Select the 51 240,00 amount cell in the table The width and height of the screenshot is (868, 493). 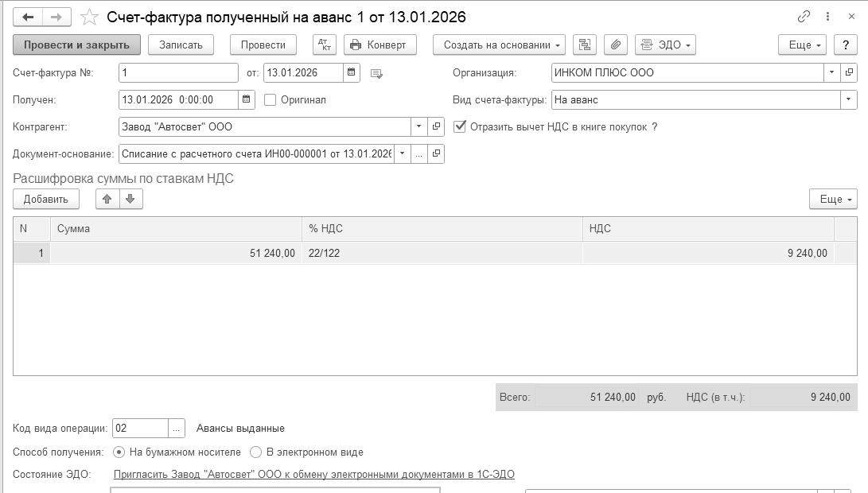pyautogui.click(x=176, y=253)
